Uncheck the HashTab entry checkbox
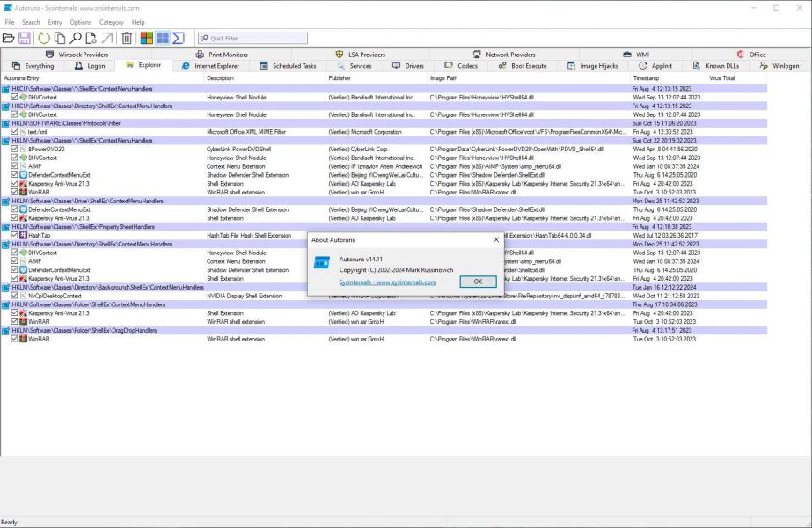812x528 pixels. point(14,235)
